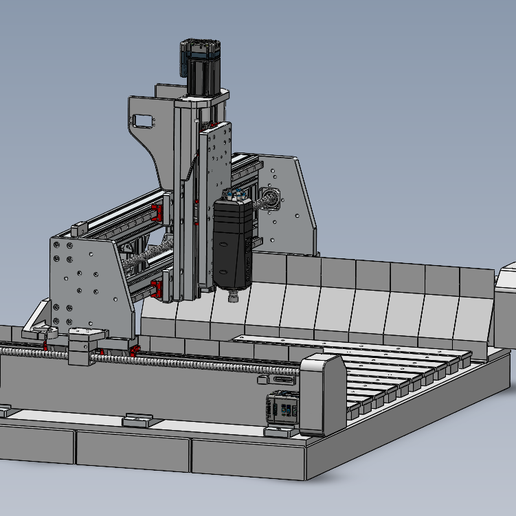Select the spindle collet nut tip

tap(234, 296)
